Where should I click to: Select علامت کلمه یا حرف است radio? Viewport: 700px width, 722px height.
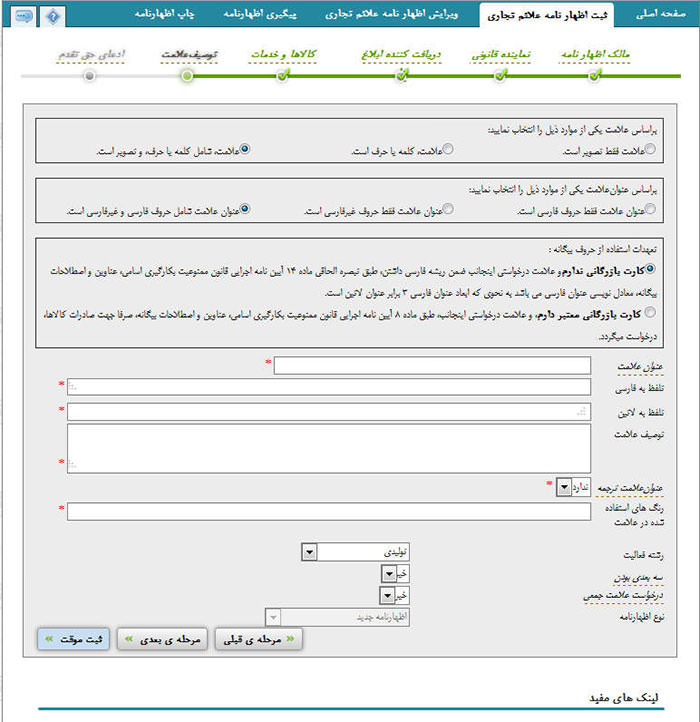[448, 149]
